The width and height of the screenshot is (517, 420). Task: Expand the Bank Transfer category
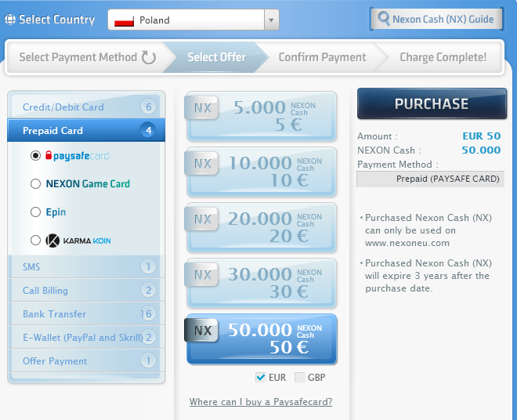(86, 313)
